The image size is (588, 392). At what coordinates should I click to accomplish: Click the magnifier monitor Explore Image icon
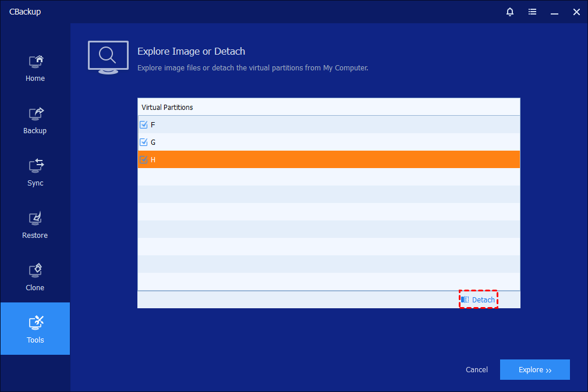(108, 57)
